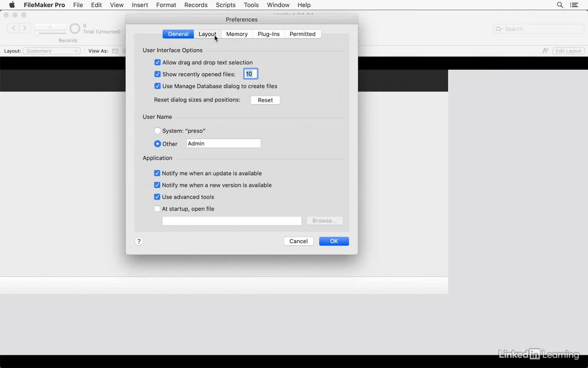
Task: Toggle Use advanced tools checkbox
Action: (157, 197)
